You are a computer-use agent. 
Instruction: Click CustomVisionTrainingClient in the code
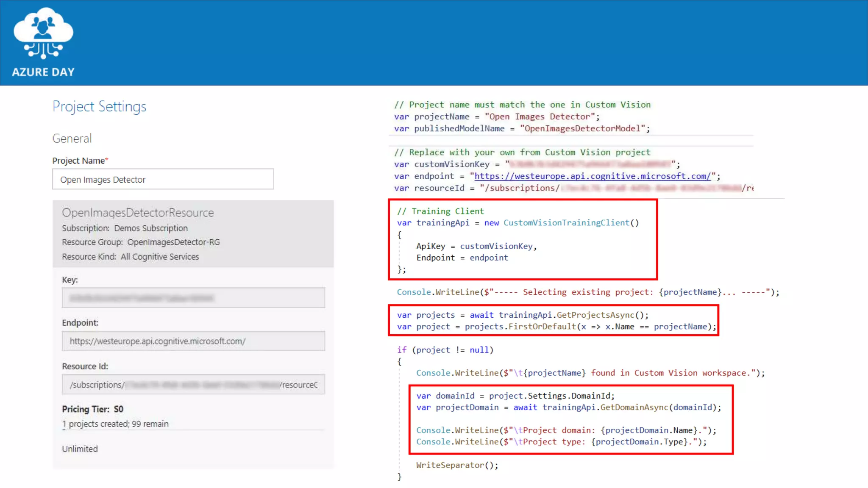[566, 223]
